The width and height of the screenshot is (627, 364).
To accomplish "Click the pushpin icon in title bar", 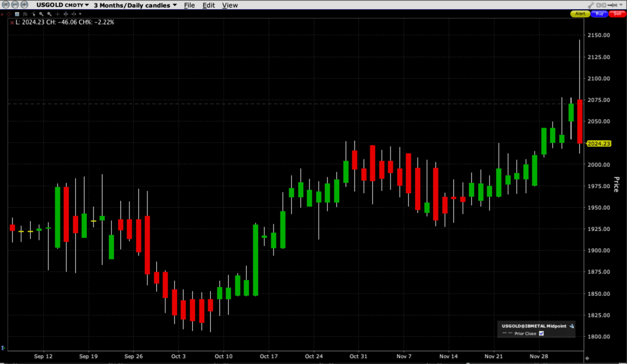I will 612,5.
